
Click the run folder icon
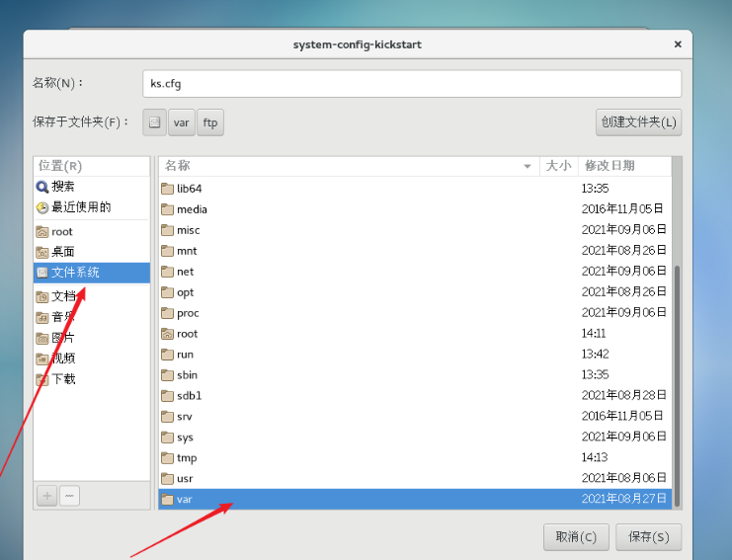click(167, 355)
